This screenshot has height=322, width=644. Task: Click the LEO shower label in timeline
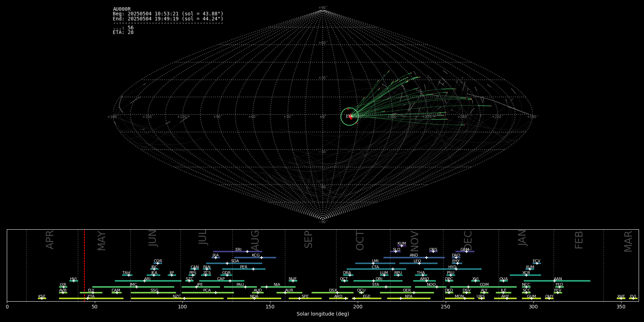[x=417, y=261]
